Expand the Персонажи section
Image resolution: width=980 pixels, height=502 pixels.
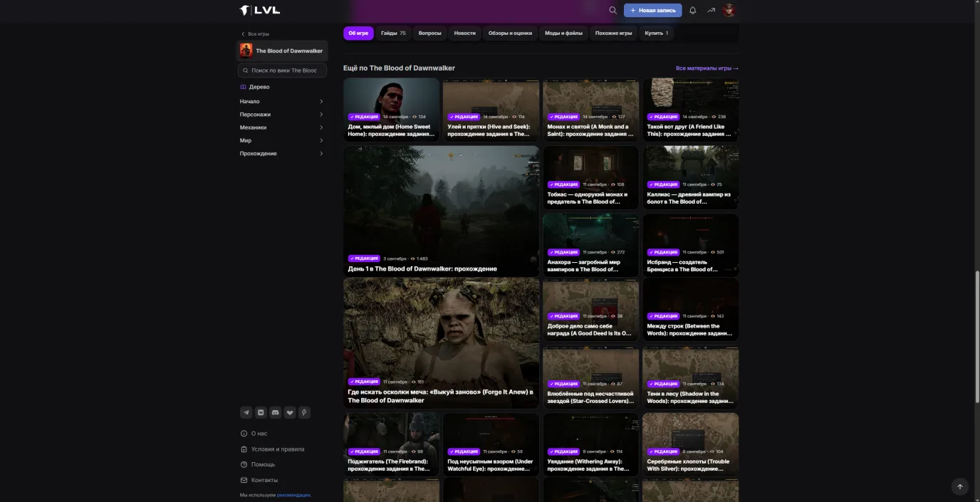[x=282, y=114]
